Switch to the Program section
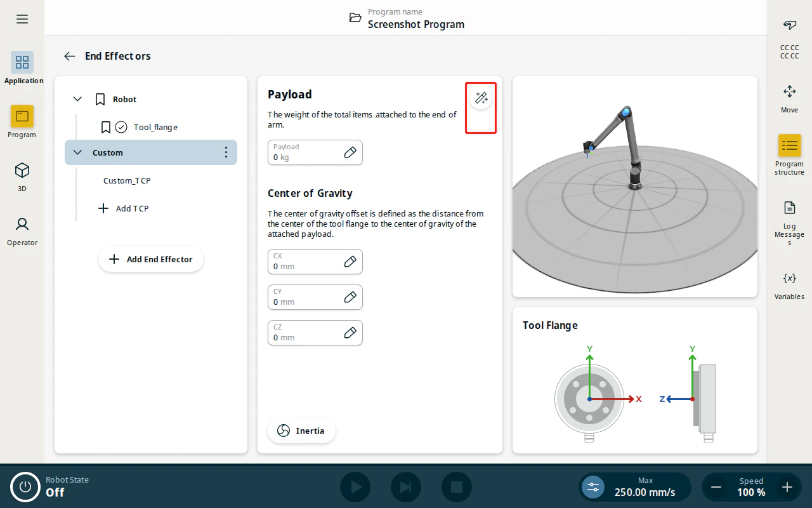 [22, 122]
